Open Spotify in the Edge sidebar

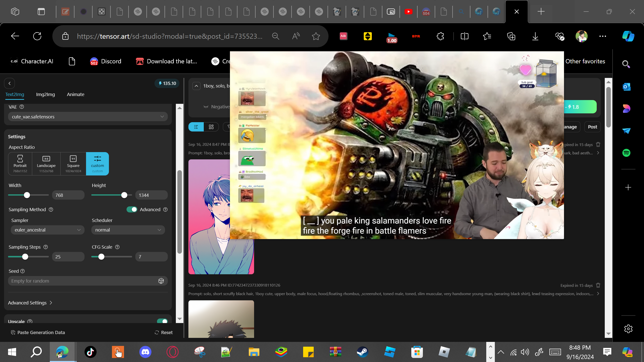(626, 153)
